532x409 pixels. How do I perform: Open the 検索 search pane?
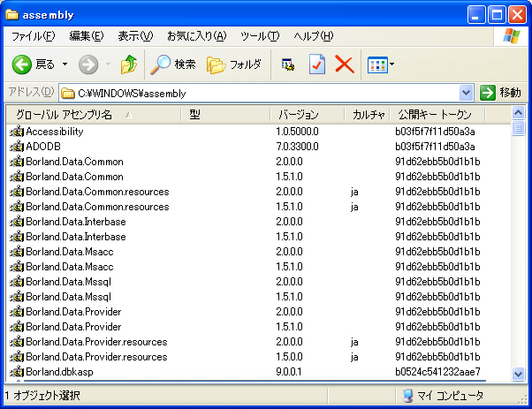coord(173,64)
